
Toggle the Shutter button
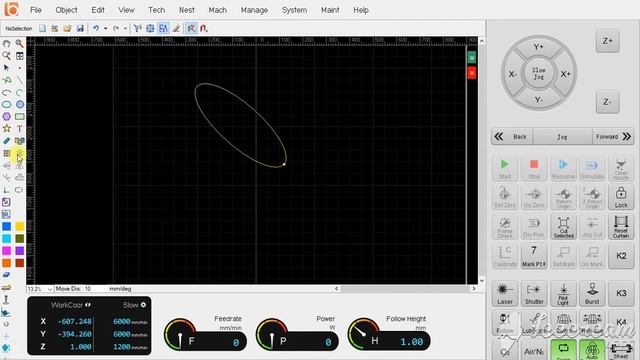[x=534, y=293]
